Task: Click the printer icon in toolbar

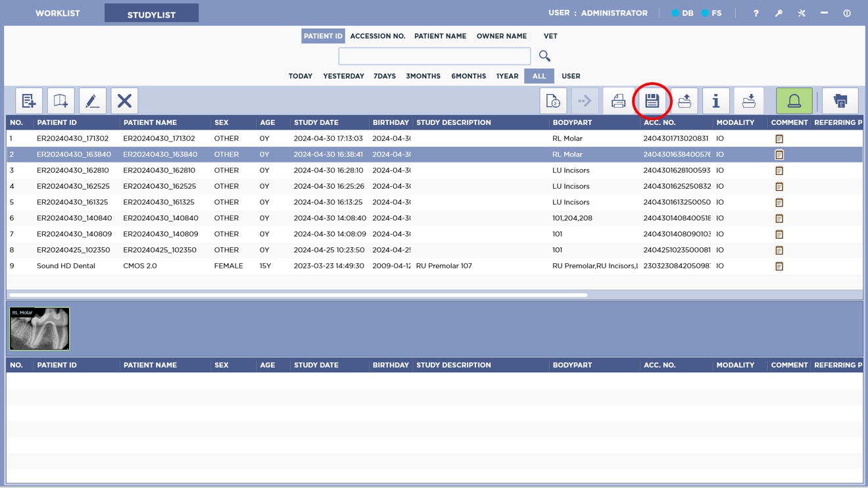Action: tap(618, 101)
